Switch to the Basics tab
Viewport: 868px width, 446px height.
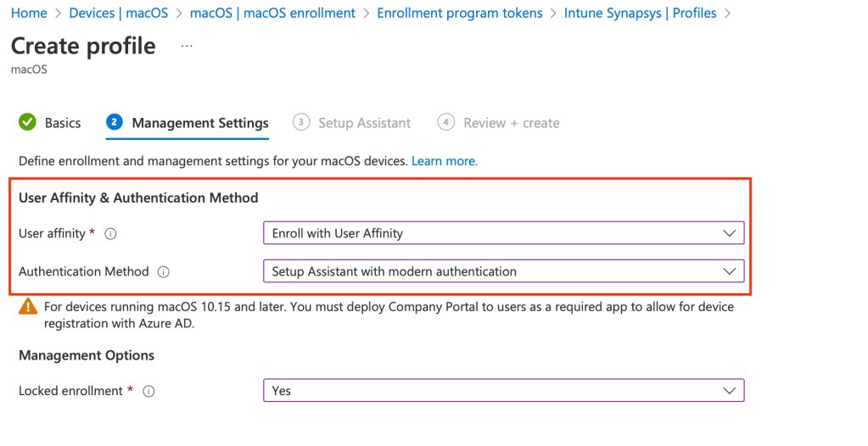click(x=63, y=123)
